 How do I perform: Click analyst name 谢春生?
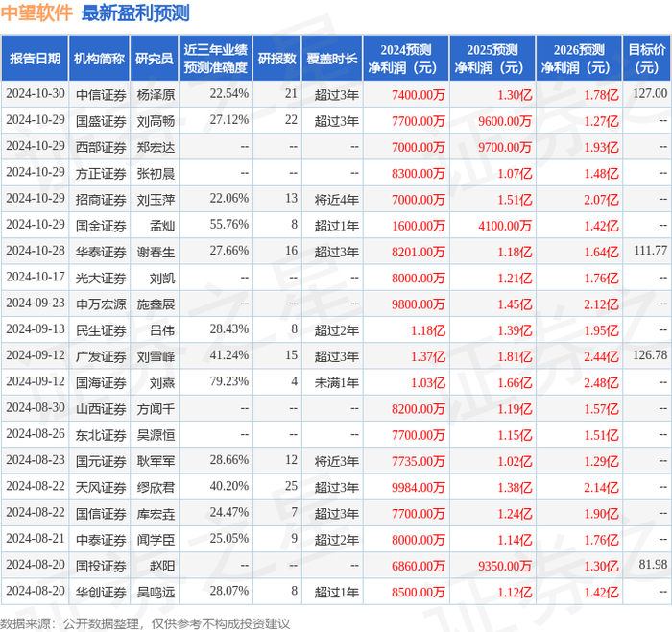156,252
